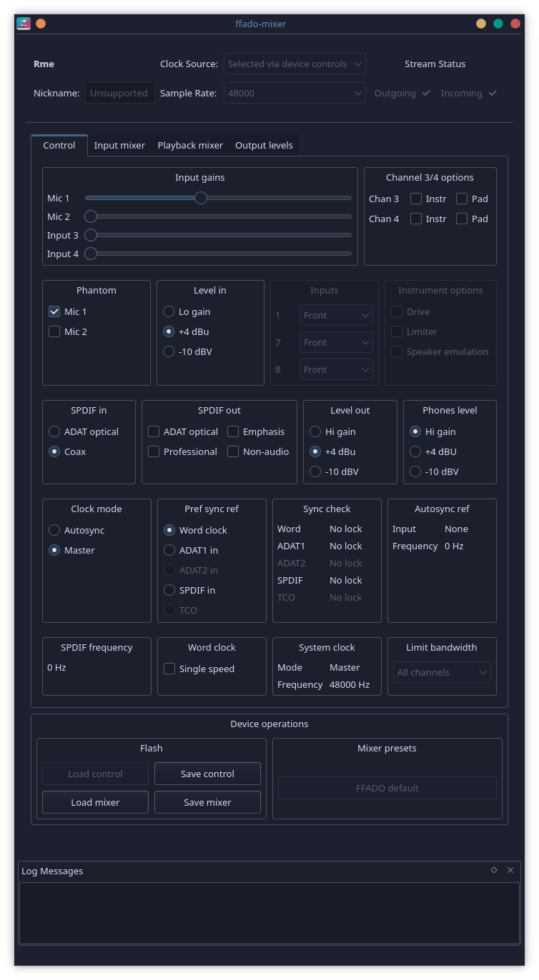The image size is (539, 980).
Task: Click the Save control button
Action: point(207,774)
